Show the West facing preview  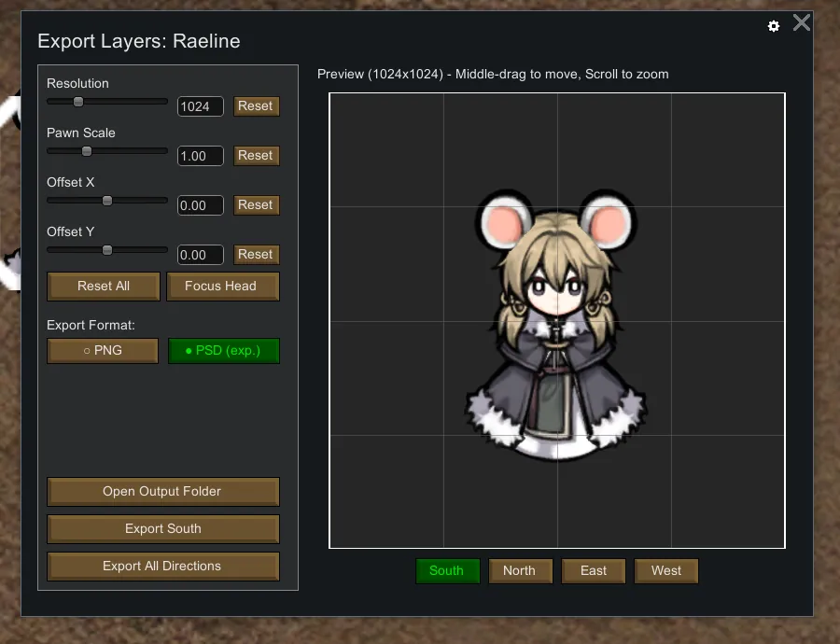[x=666, y=570]
